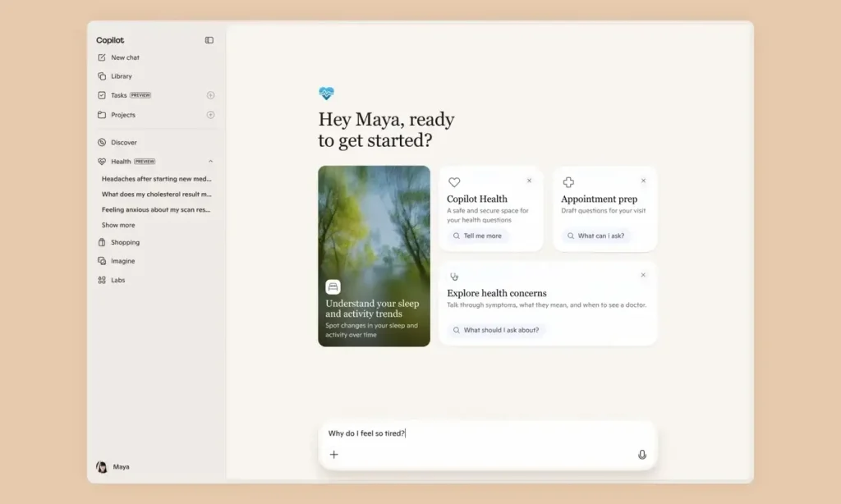Click the Shopping bag icon
This screenshot has width=841, height=504.
(102, 242)
